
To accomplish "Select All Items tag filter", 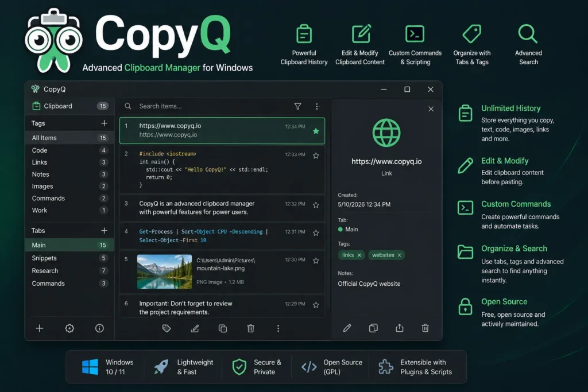I will pos(69,138).
